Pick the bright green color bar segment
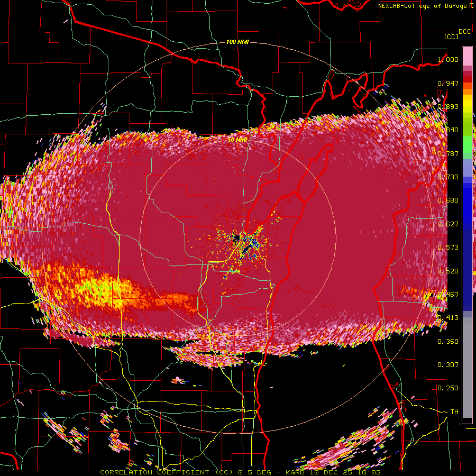 click(x=467, y=144)
